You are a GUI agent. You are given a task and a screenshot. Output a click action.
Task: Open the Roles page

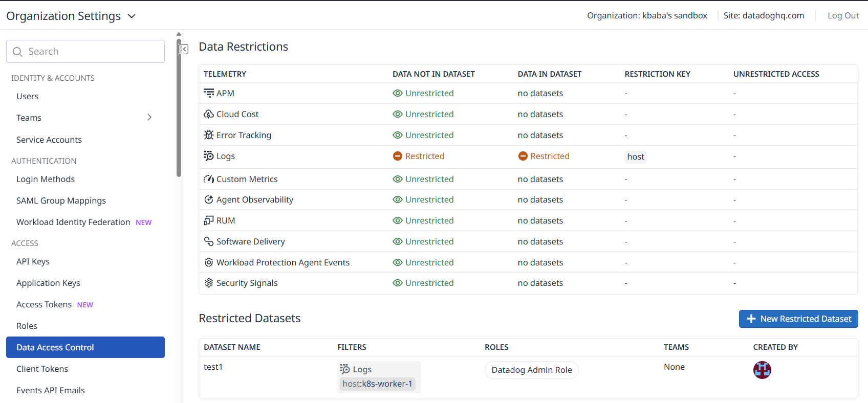click(x=27, y=326)
